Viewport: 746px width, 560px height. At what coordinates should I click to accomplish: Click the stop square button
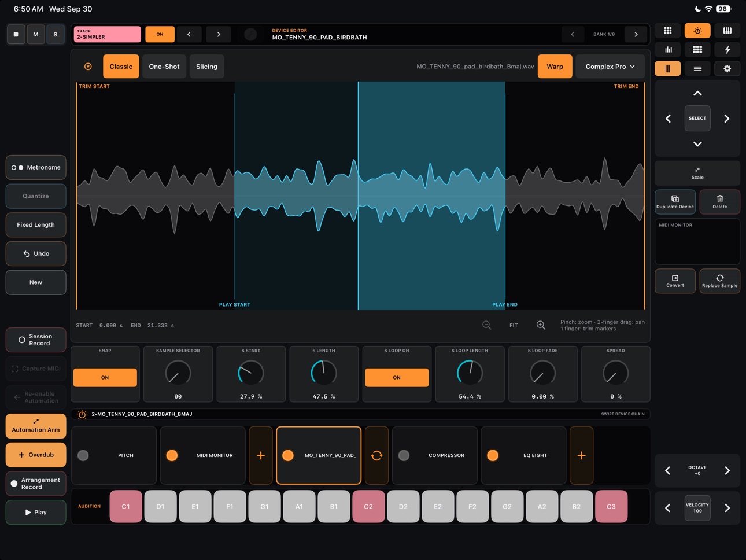[x=16, y=34]
